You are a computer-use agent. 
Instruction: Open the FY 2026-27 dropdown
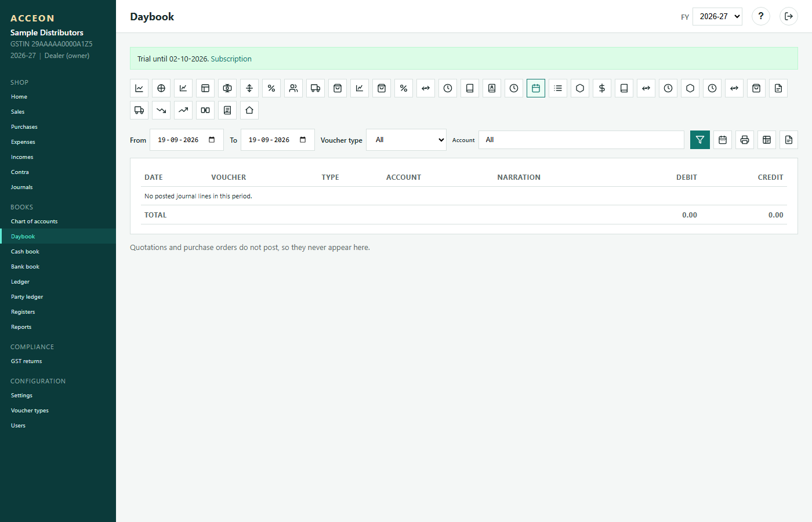tap(717, 16)
